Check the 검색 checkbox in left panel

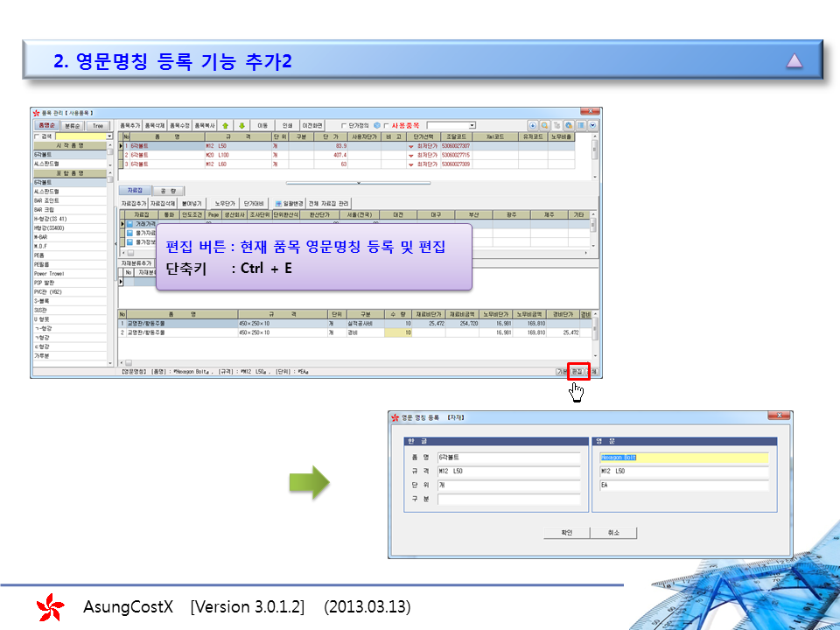pyautogui.click(x=37, y=136)
